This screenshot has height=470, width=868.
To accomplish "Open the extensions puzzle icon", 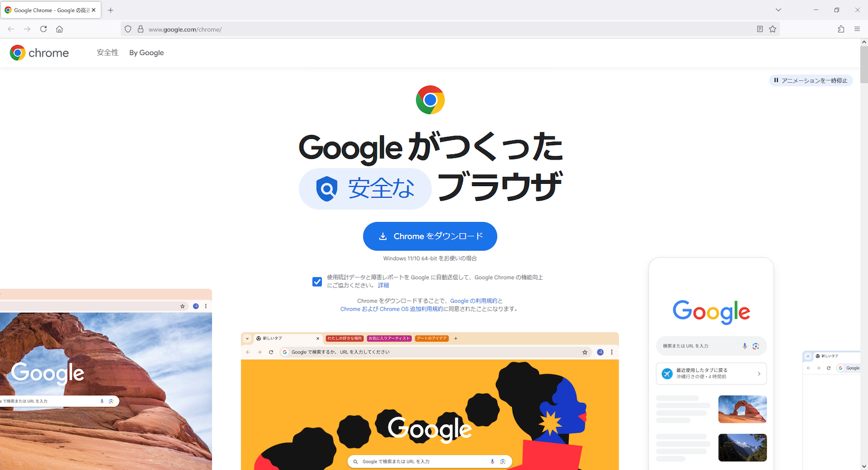I will [x=841, y=29].
